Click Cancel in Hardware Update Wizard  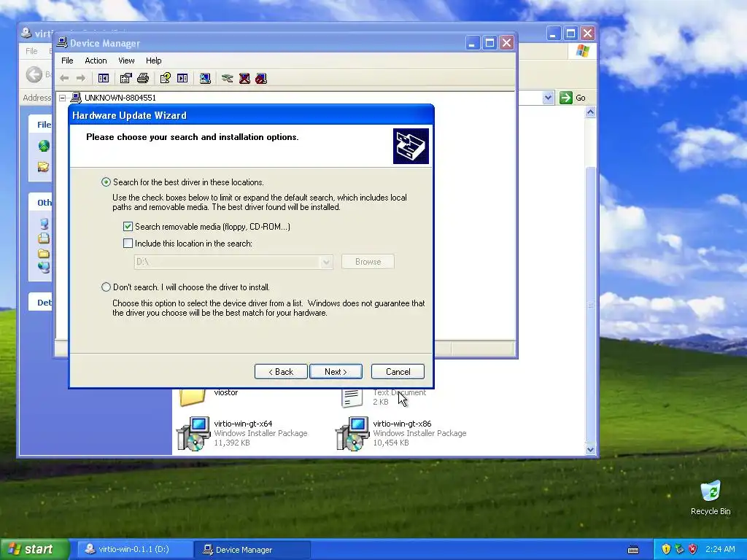click(398, 371)
